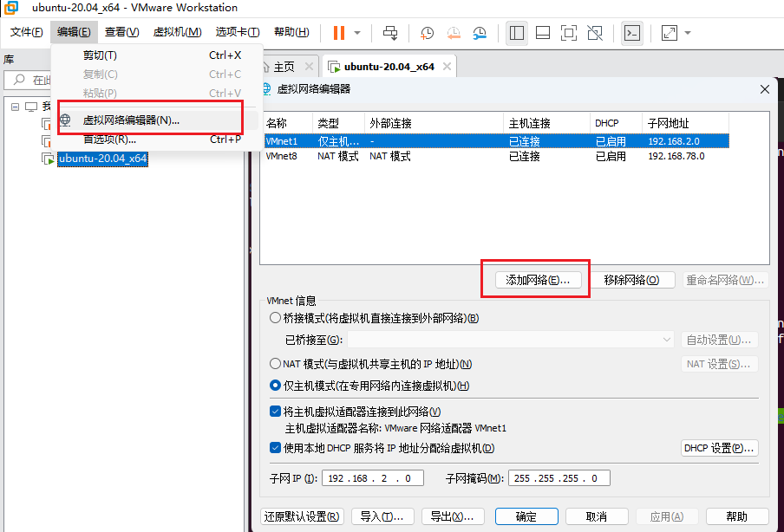Click the library search box
The image size is (784, 532).
[29, 80]
